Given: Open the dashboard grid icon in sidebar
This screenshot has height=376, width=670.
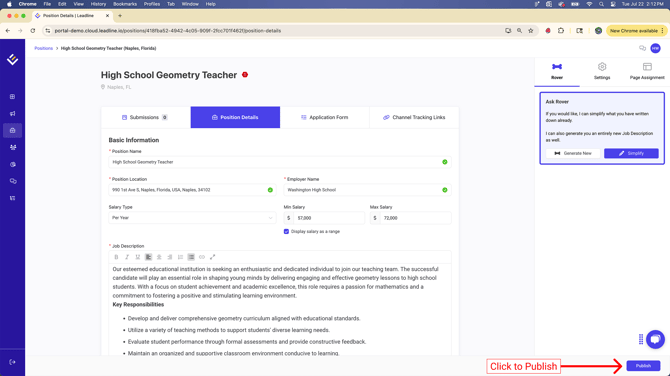Looking at the screenshot, I should [x=12, y=97].
